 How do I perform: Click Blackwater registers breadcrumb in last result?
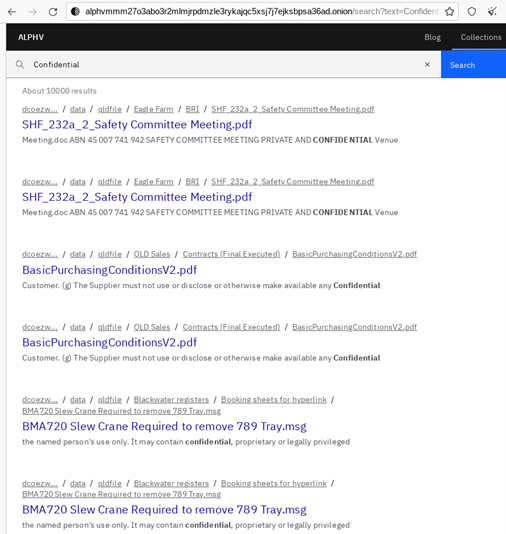[171, 484]
